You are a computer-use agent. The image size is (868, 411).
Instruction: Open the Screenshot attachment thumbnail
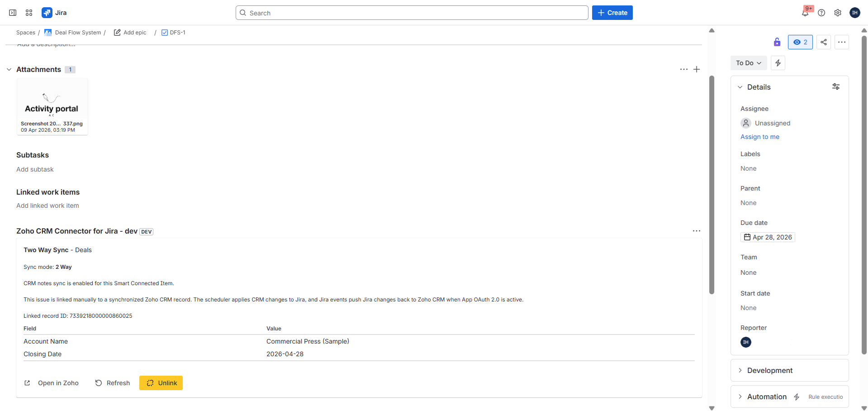pos(52,105)
